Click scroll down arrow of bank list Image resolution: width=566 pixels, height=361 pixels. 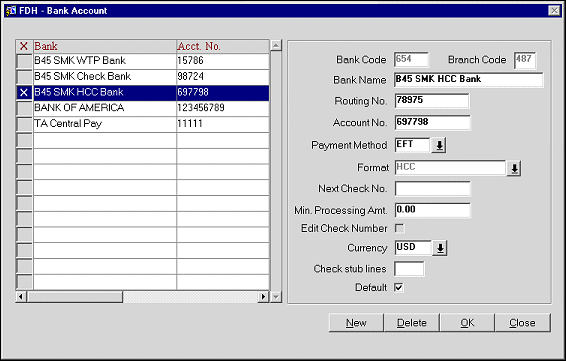276,297
